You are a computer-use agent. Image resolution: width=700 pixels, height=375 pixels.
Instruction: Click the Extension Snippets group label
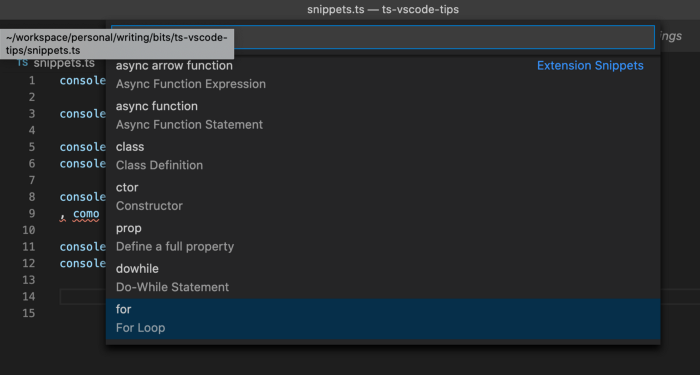coord(590,66)
